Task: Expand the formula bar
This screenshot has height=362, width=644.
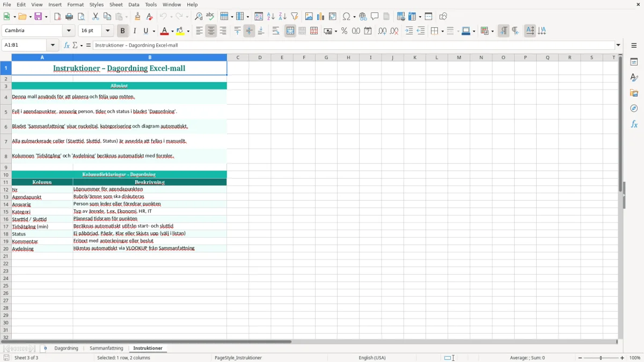Action: click(618, 46)
